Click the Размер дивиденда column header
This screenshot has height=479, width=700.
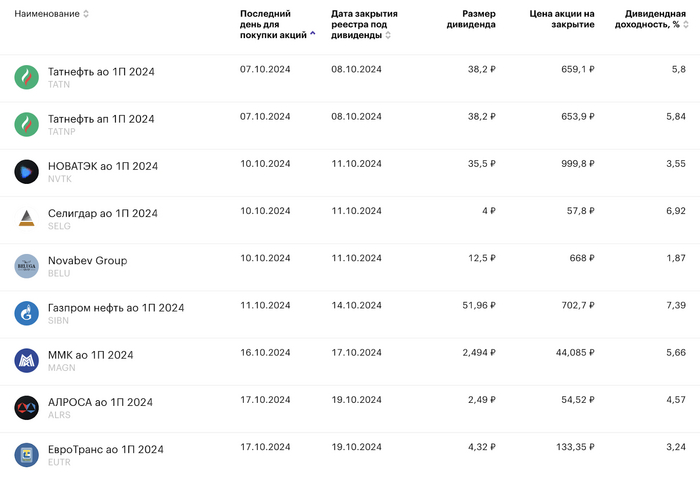(x=470, y=20)
